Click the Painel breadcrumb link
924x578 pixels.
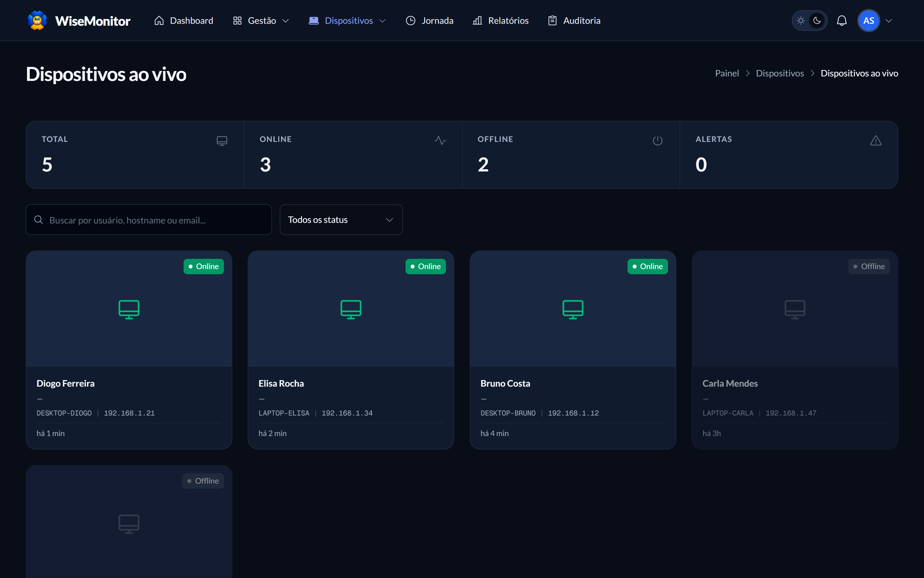pos(727,74)
